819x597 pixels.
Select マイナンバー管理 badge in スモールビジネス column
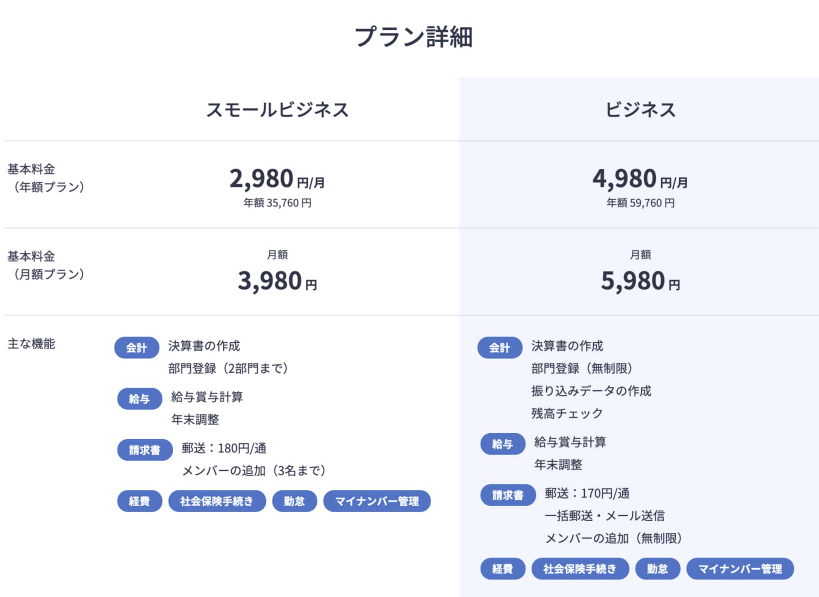[x=377, y=501]
